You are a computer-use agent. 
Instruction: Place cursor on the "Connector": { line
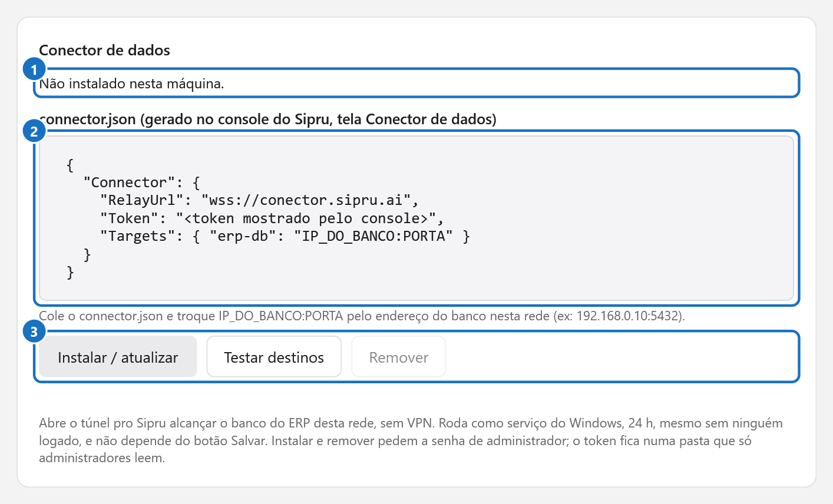coord(142,183)
